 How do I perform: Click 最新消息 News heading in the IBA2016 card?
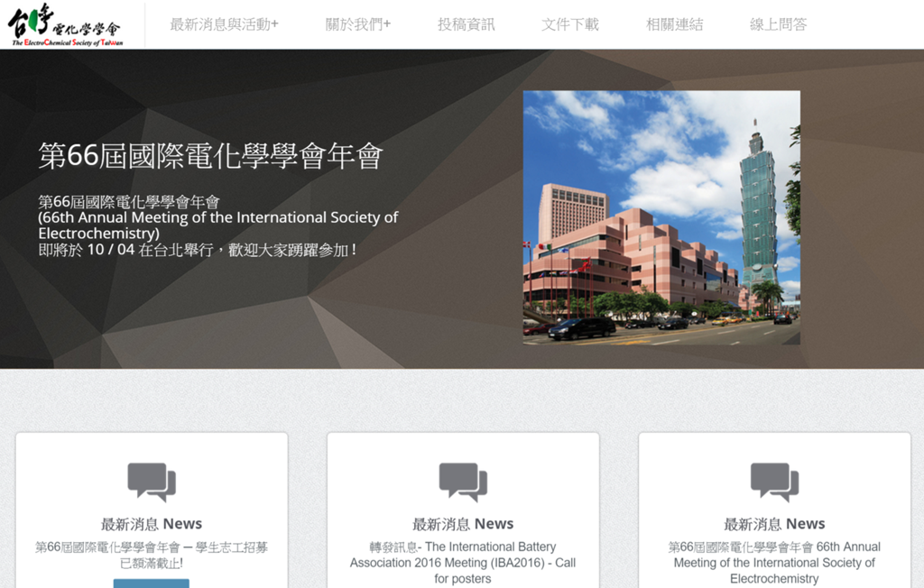(x=463, y=524)
